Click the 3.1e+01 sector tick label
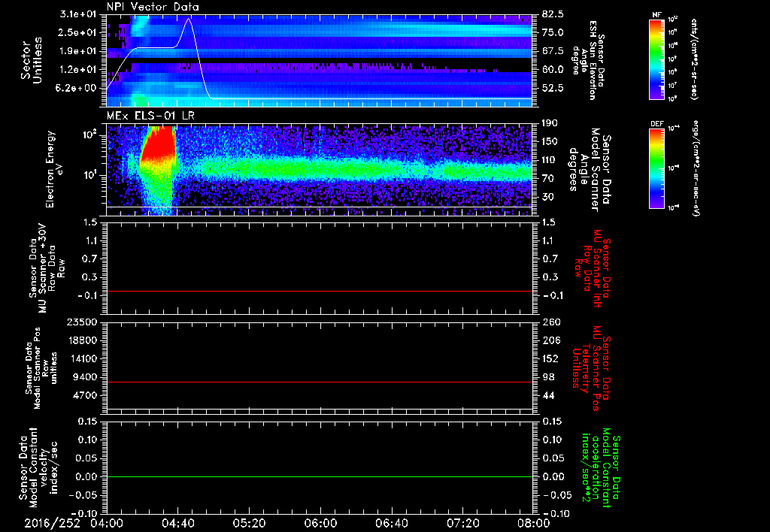The image size is (770, 532). (x=79, y=14)
